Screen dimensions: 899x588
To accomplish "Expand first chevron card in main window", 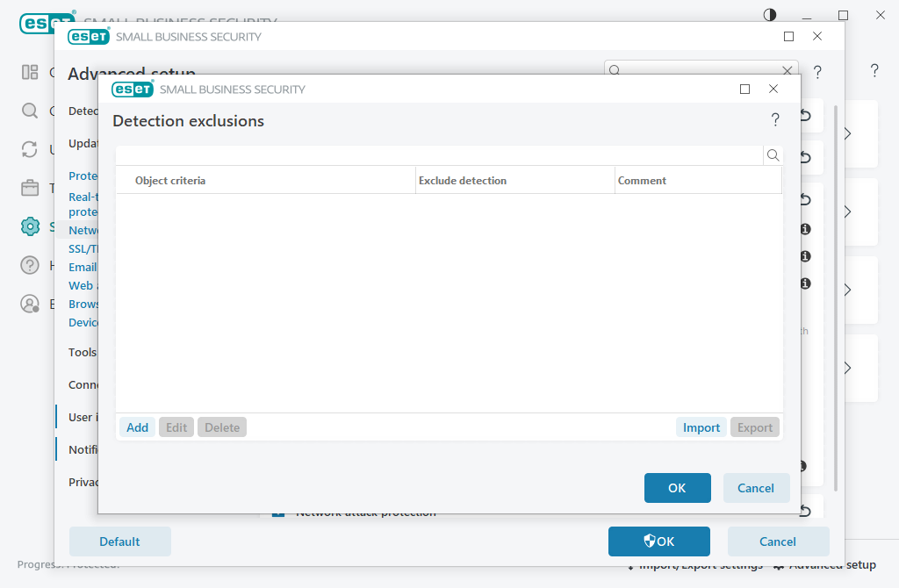I will (x=848, y=133).
